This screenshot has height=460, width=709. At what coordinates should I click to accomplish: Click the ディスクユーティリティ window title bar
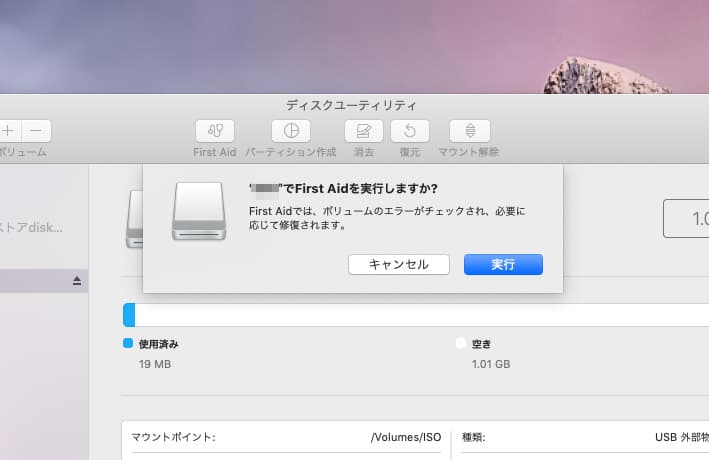[x=351, y=104]
